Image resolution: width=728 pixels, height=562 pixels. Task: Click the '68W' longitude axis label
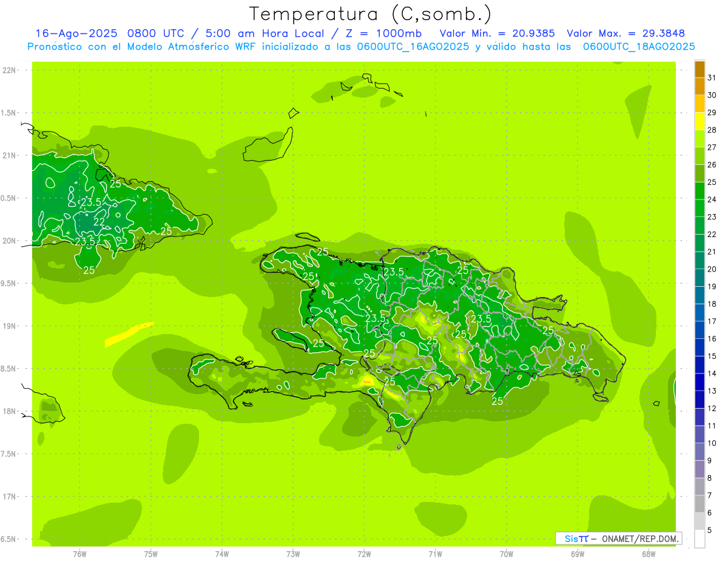click(649, 554)
